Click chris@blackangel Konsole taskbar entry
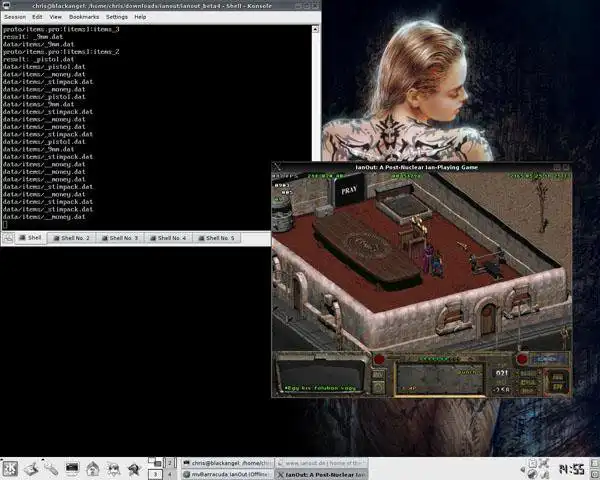The height and width of the screenshot is (480, 600). [x=227, y=463]
